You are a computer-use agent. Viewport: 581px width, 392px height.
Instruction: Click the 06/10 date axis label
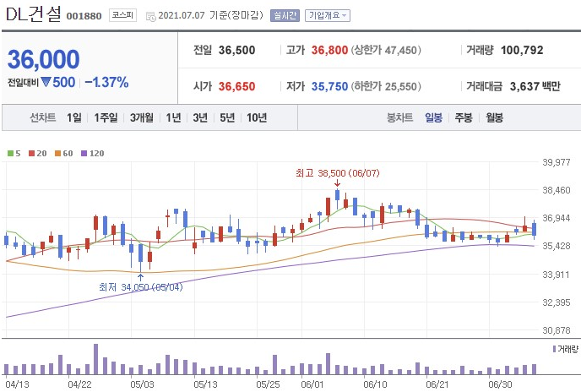[375, 384]
